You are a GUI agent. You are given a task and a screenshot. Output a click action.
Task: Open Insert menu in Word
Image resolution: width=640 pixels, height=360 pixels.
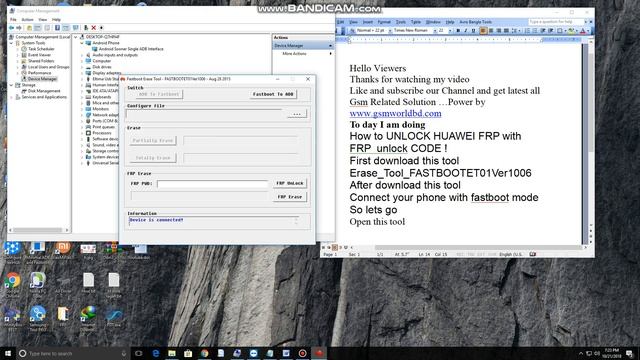(368, 22)
